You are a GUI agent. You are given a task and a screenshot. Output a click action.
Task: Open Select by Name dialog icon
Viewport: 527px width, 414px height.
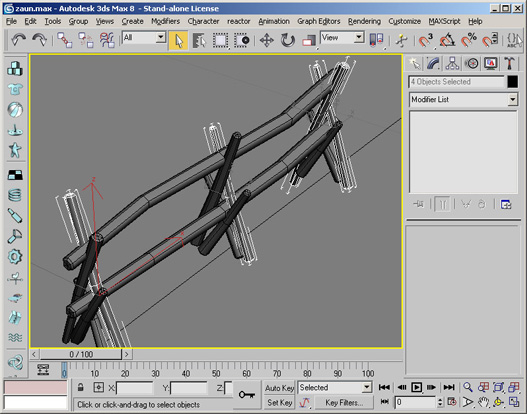coord(199,40)
